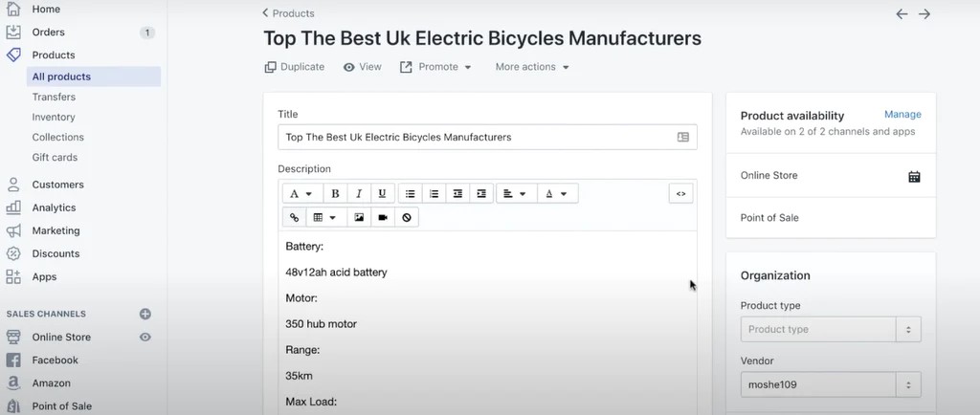Screen dimensions: 980x415
Task: Open Online Store calendar scheduling icon
Action: 914,176
